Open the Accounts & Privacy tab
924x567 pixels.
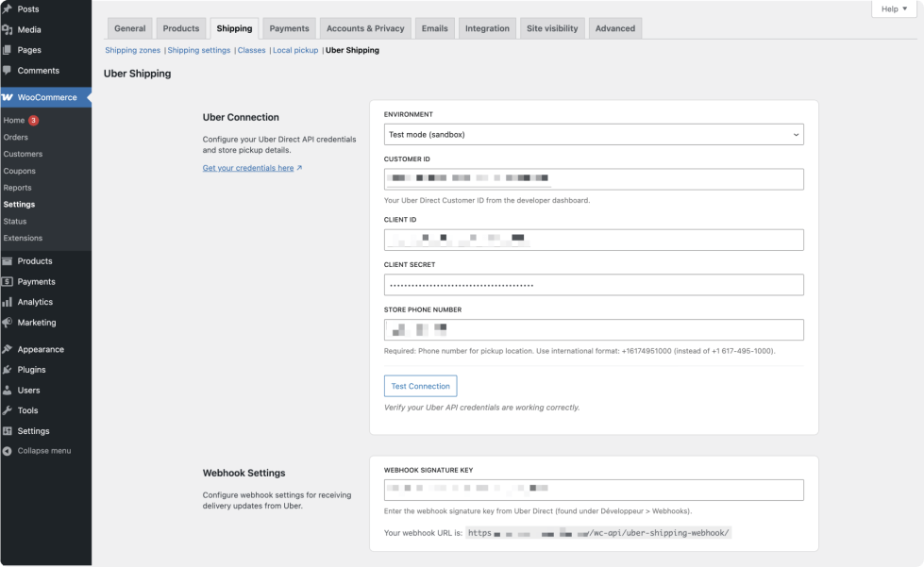(365, 28)
